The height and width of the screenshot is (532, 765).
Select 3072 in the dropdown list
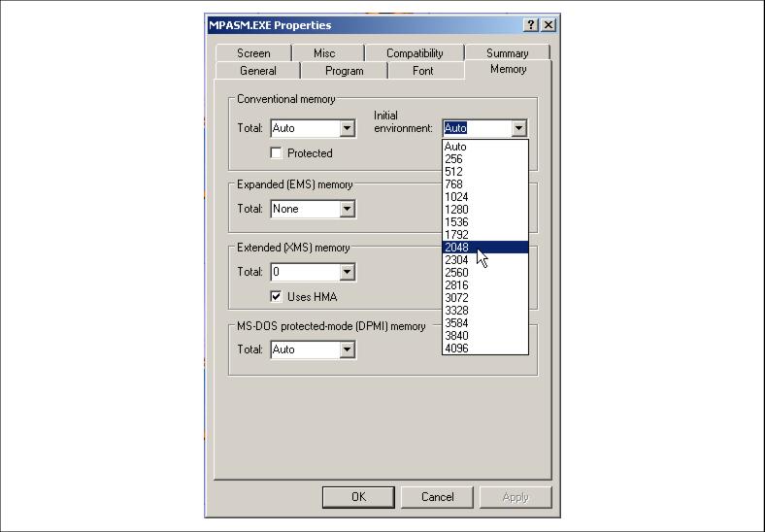pos(485,298)
